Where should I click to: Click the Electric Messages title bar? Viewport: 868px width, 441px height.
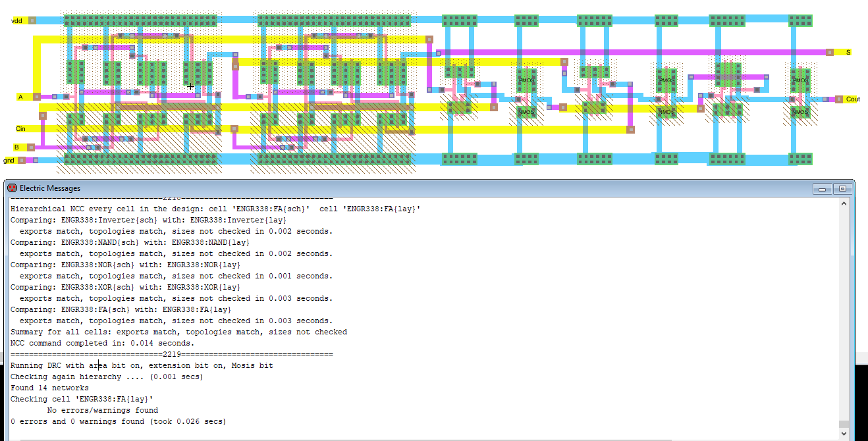tap(395, 188)
